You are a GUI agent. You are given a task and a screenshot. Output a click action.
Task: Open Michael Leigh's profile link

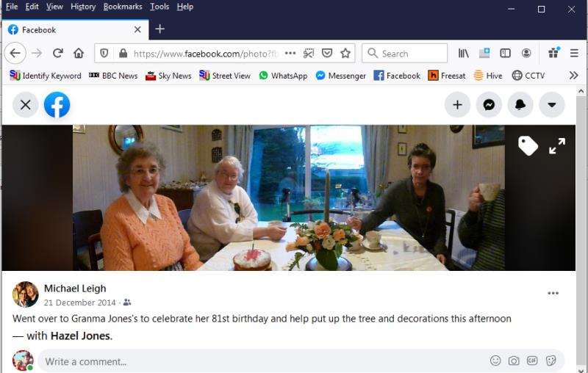pyautogui.click(x=75, y=289)
